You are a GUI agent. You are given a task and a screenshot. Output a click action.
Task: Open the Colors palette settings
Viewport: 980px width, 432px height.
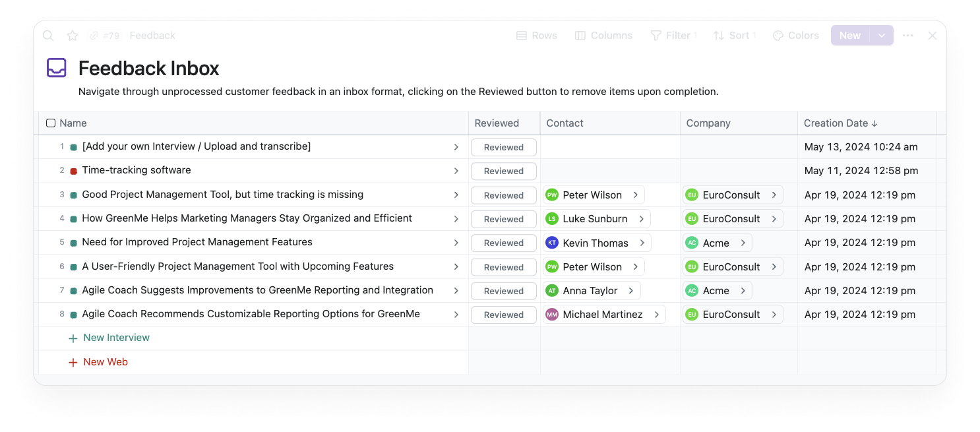pyautogui.click(x=795, y=36)
